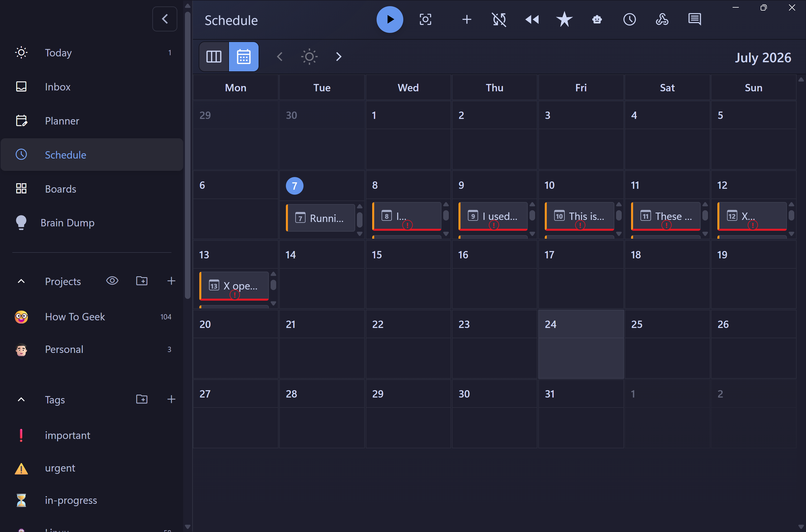Viewport: 806px width, 532px height.
Task: Click the Mon column header
Action: 235,87
